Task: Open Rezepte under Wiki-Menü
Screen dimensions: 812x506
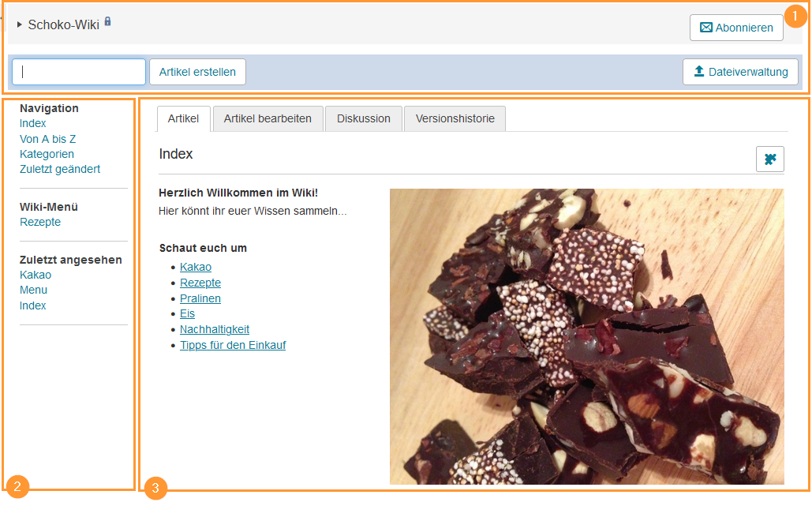Action: [x=40, y=222]
